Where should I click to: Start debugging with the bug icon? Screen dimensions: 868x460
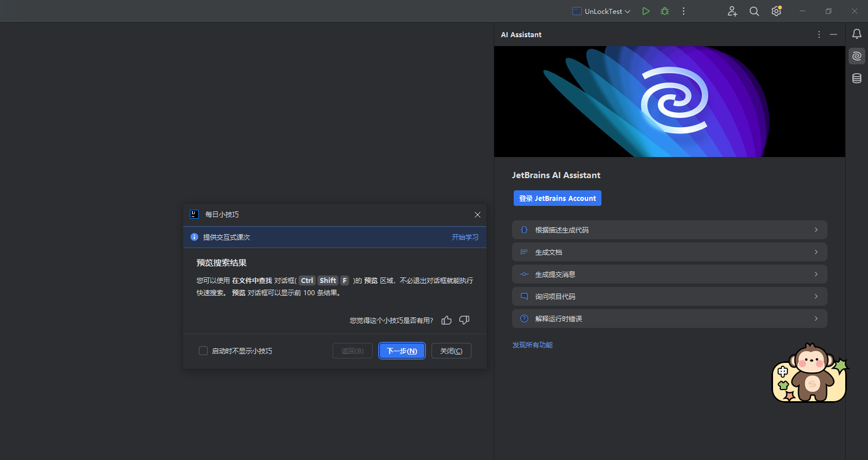[665, 11]
